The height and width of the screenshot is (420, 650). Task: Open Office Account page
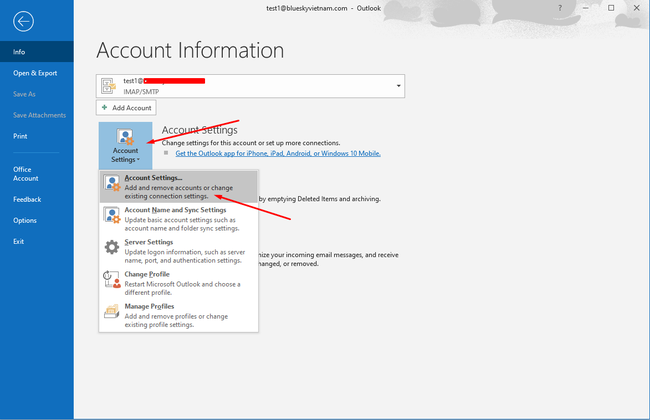[x=37, y=174]
